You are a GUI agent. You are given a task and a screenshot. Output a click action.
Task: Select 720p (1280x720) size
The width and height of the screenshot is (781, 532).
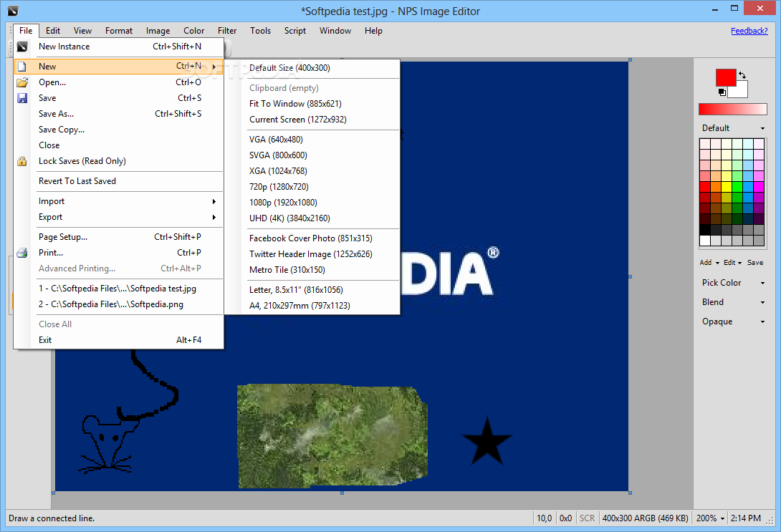(x=312, y=187)
